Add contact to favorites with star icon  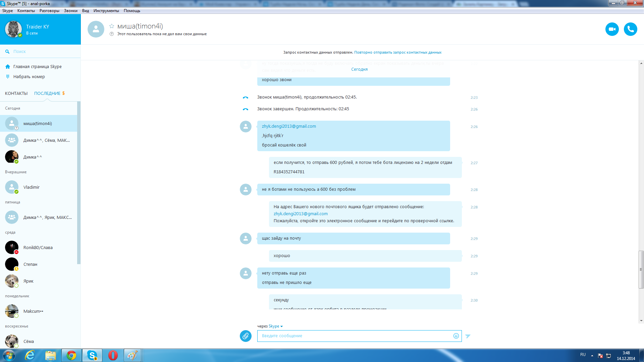click(x=112, y=26)
